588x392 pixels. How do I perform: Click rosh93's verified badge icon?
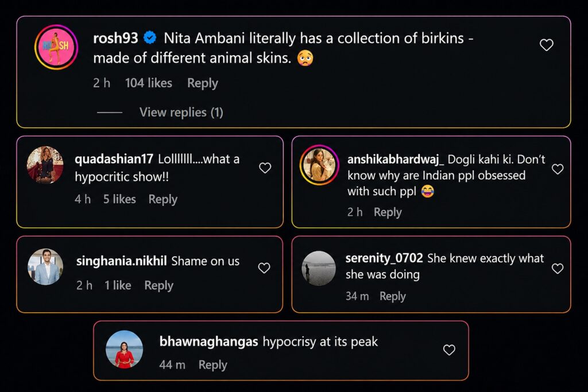pyautogui.click(x=150, y=38)
